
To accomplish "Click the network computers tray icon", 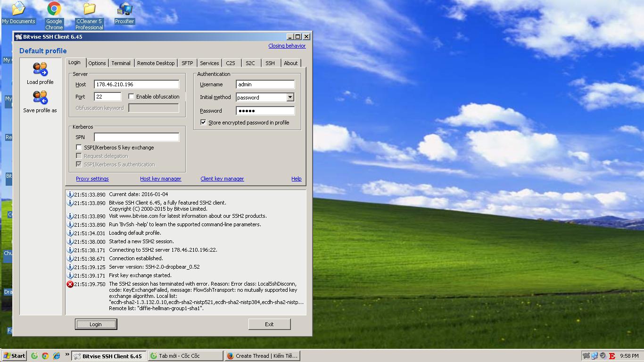I will pyautogui.click(x=594, y=356).
